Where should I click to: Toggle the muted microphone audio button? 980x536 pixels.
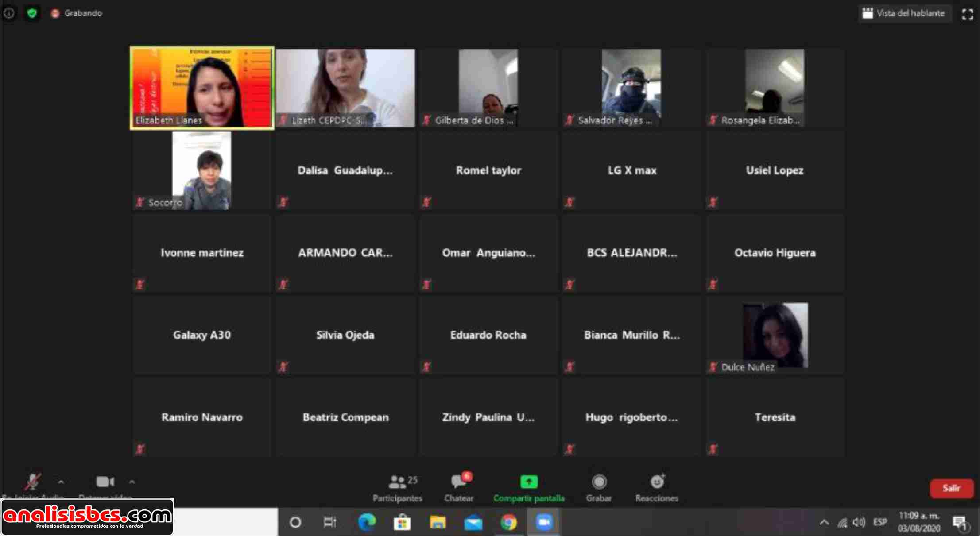(32, 482)
